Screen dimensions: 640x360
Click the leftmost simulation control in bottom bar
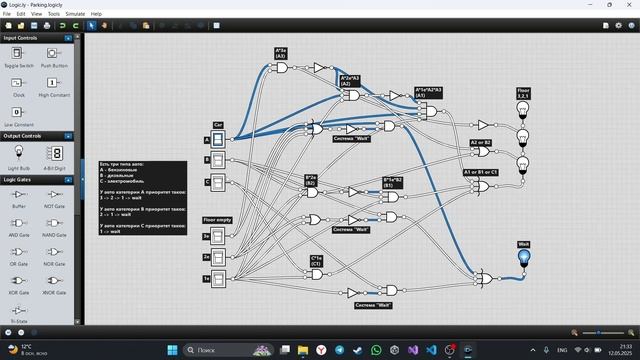point(8,332)
